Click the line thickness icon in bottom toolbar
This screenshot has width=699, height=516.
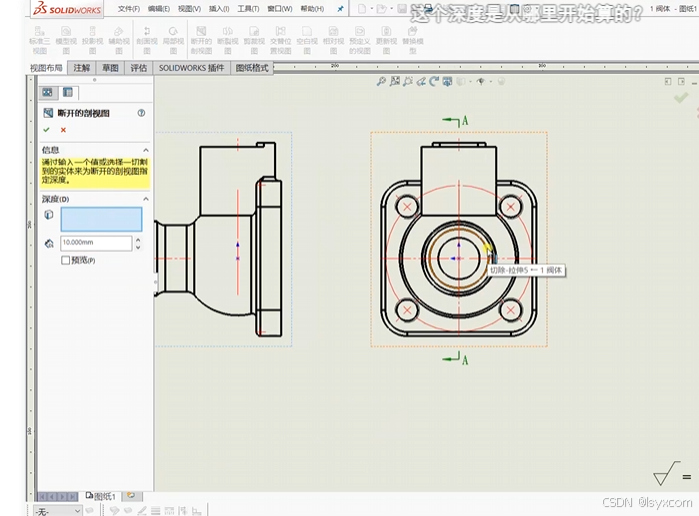[x=156, y=511]
